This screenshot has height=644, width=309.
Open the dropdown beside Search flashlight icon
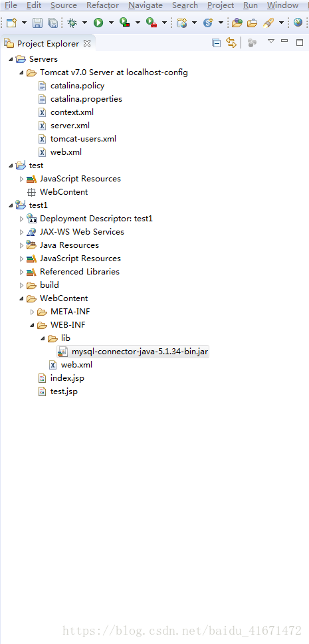282,23
